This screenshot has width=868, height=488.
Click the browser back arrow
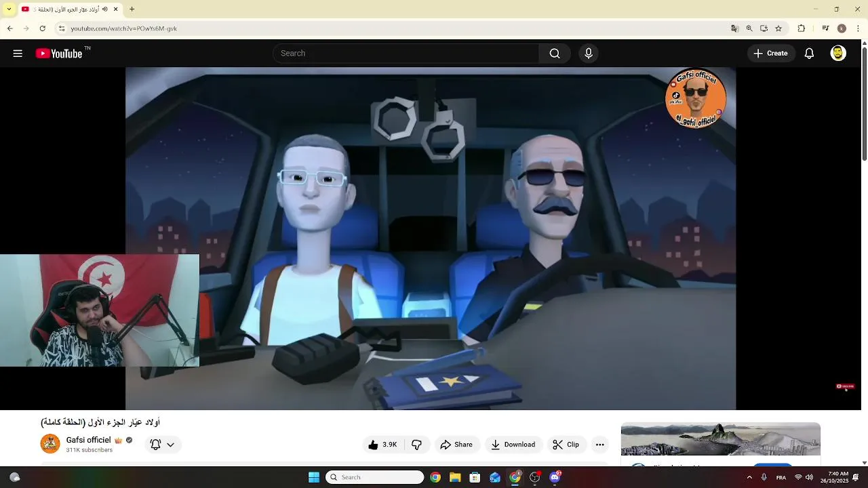coord(9,28)
